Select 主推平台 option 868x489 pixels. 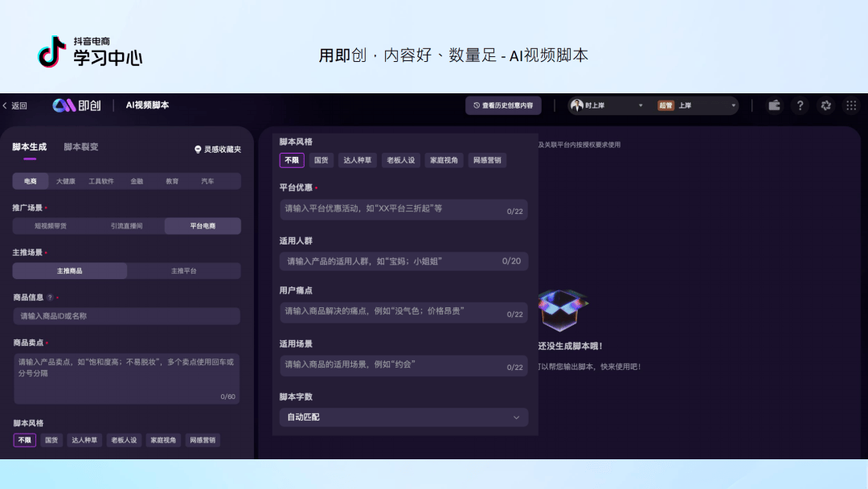point(184,271)
